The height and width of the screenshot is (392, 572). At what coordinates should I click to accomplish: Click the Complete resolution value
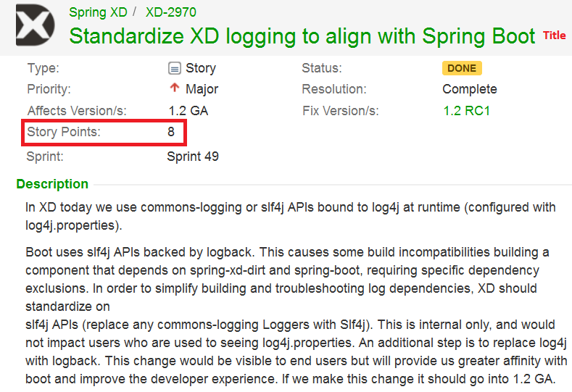(470, 89)
